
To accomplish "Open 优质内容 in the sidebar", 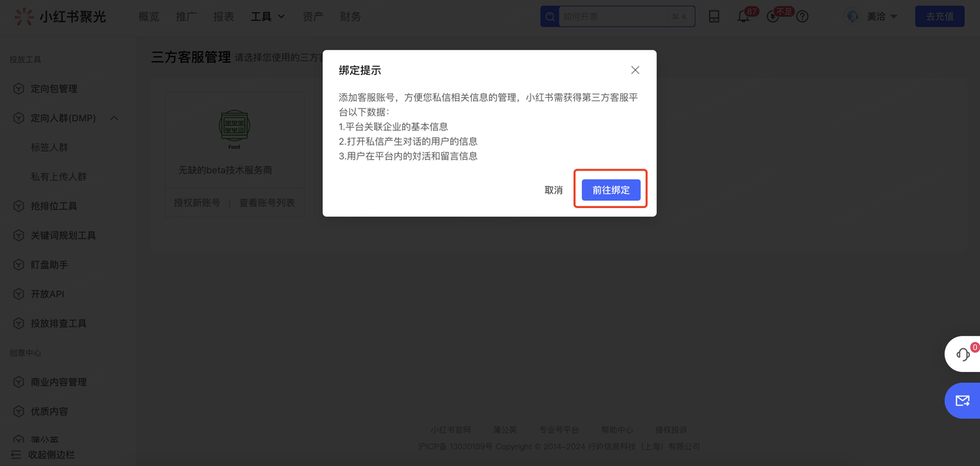I will point(49,411).
